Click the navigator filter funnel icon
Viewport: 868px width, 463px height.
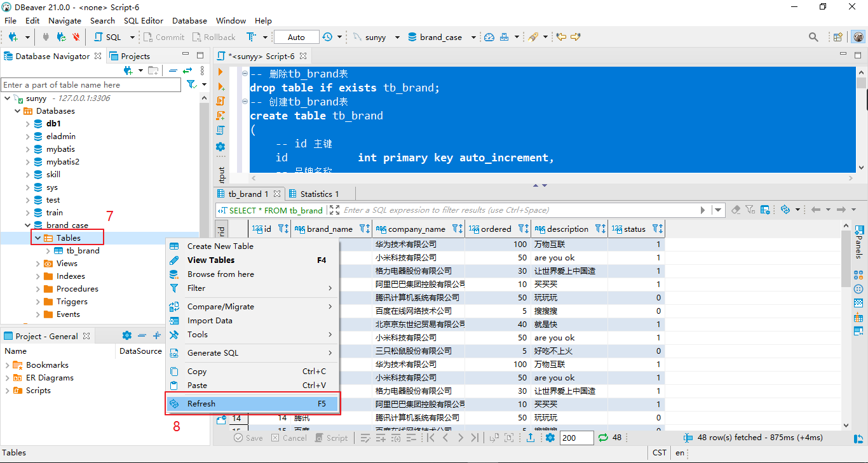point(191,84)
